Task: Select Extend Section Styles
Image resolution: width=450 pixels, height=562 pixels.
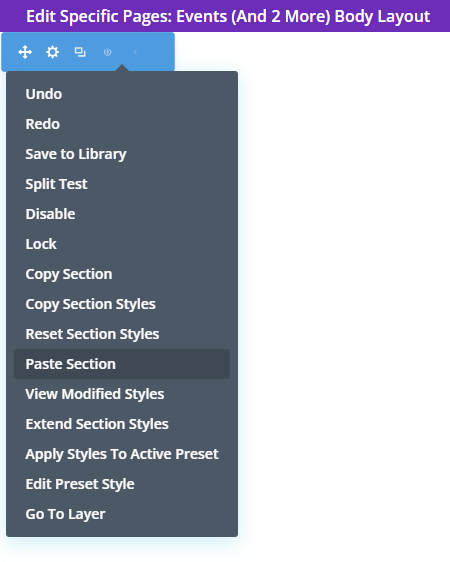Action: tap(97, 424)
